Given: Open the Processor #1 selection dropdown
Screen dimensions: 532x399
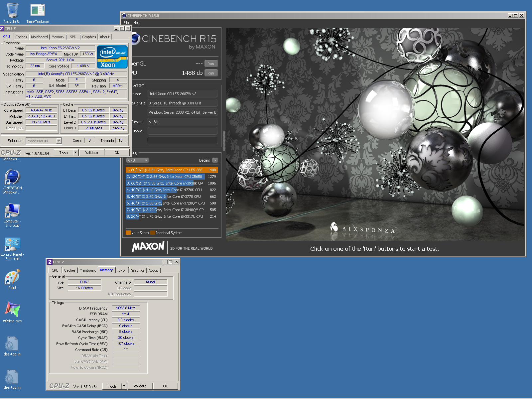Looking at the screenshot, I should (x=59, y=141).
